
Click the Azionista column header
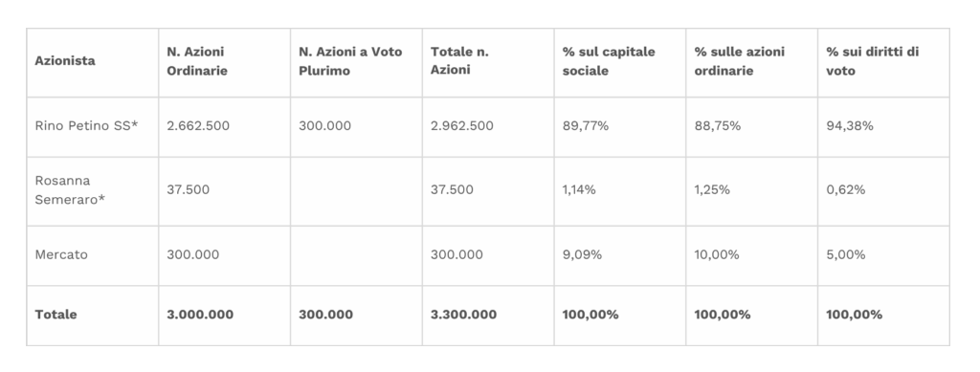pos(65,61)
